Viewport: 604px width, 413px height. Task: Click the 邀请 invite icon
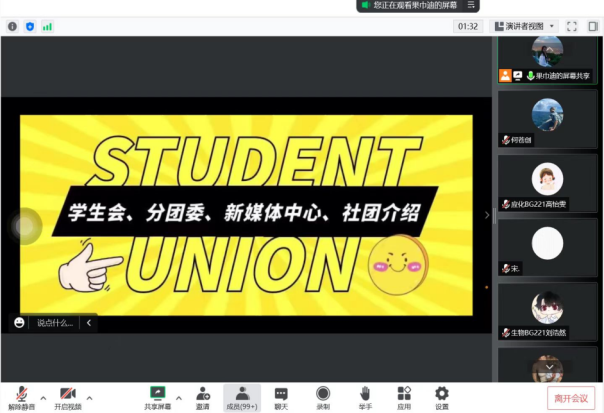click(203, 393)
